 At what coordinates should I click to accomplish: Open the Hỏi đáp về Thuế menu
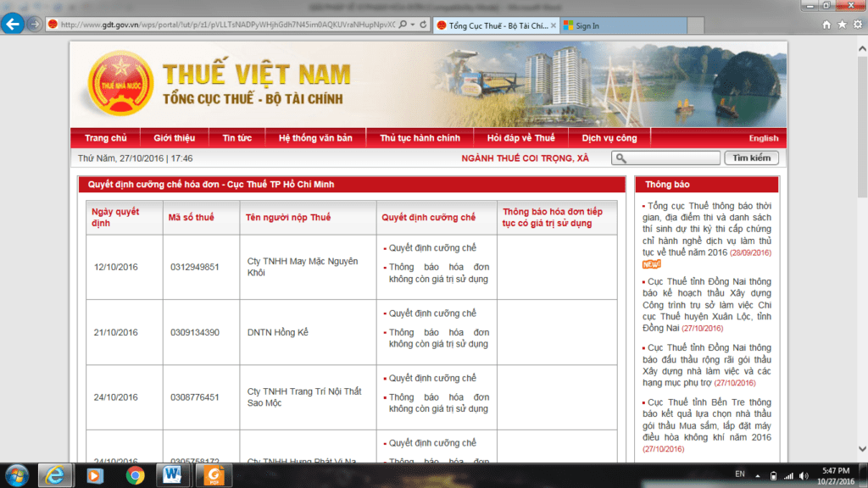tap(521, 138)
